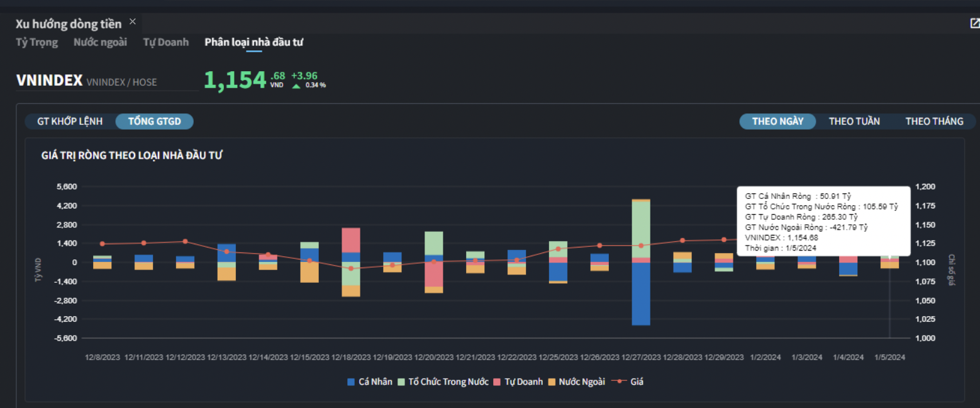Screen dimensions: 980x408
Task: Click the 12/27/2023 blue Cá Nhân bar
Action: point(641,293)
